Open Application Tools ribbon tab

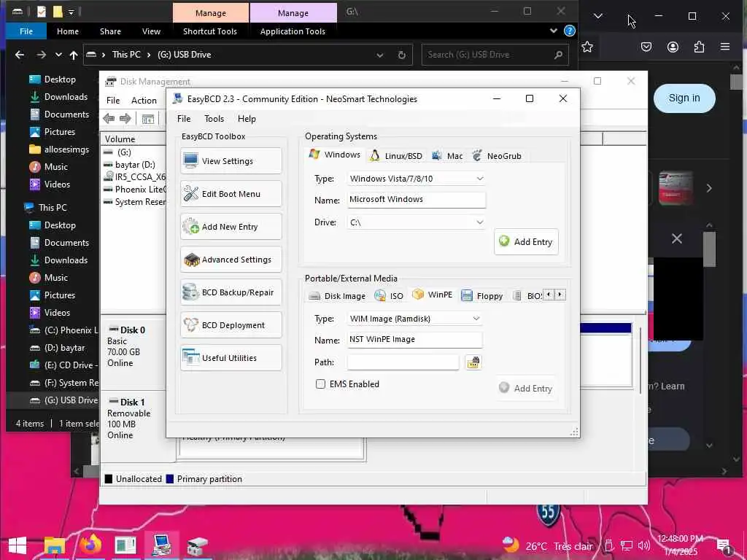(x=293, y=31)
